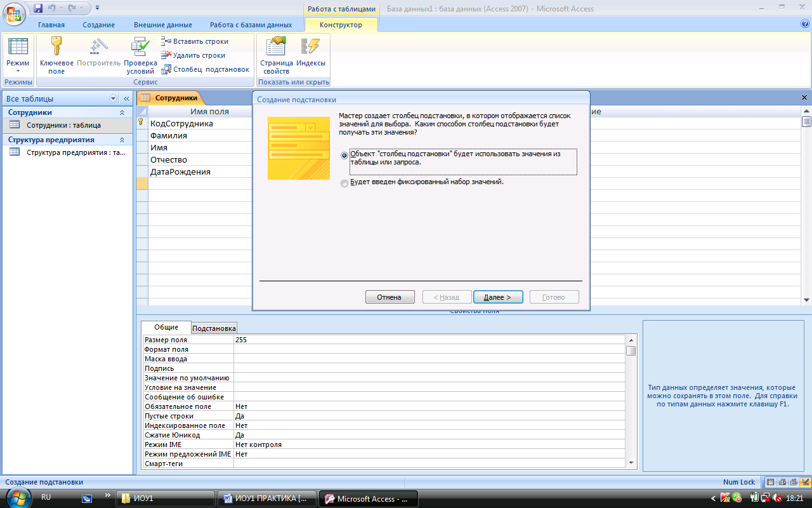Select ДатаРождения field name cell

(x=201, y=171)
